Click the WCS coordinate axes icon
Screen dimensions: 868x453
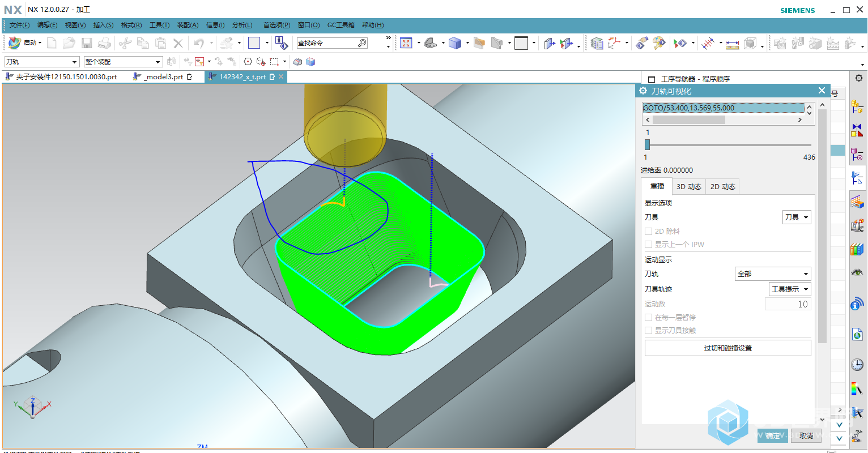point(614,43)
